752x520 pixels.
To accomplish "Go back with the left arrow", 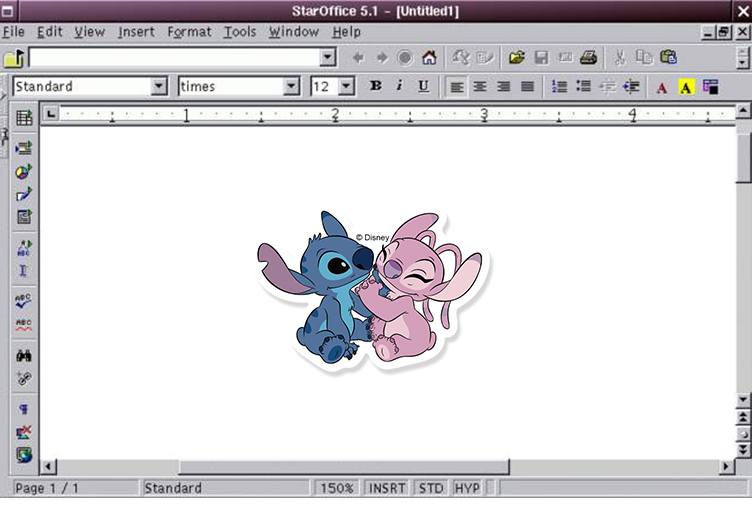I will click(358, 58).
